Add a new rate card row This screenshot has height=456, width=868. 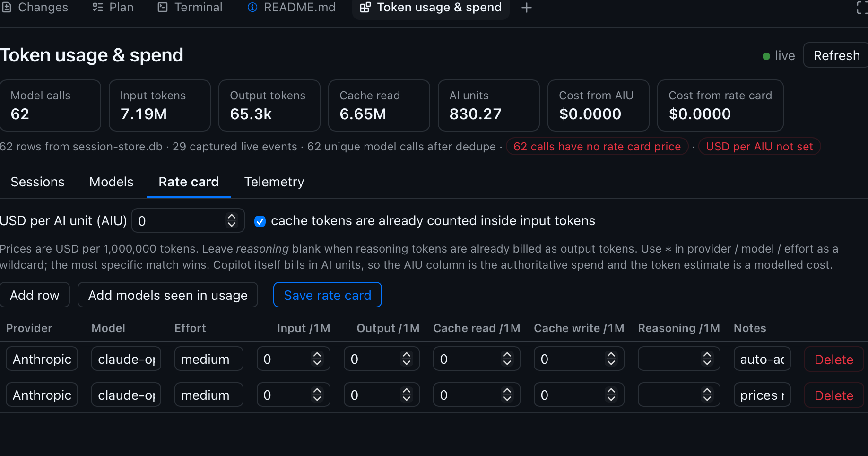click(35, 295)
